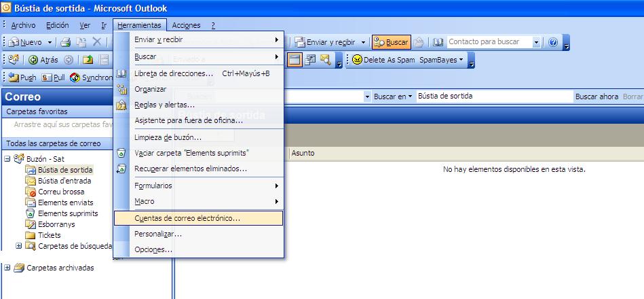Viewport: 644px width, 299px height.
Task: Click the up one level folder icon
Action: tap(88, 60)
